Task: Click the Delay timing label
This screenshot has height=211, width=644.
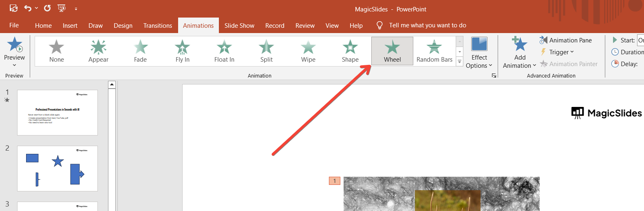Action: coord(624,64)
